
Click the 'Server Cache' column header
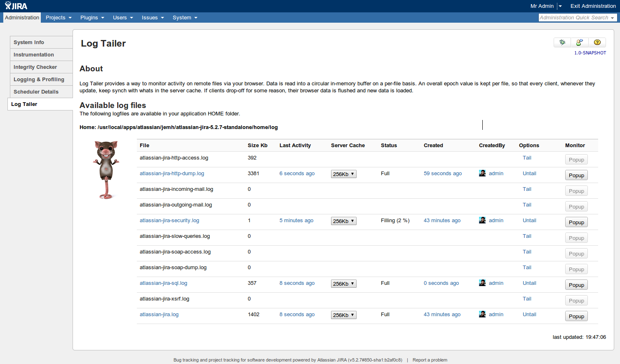pos(348,145)
